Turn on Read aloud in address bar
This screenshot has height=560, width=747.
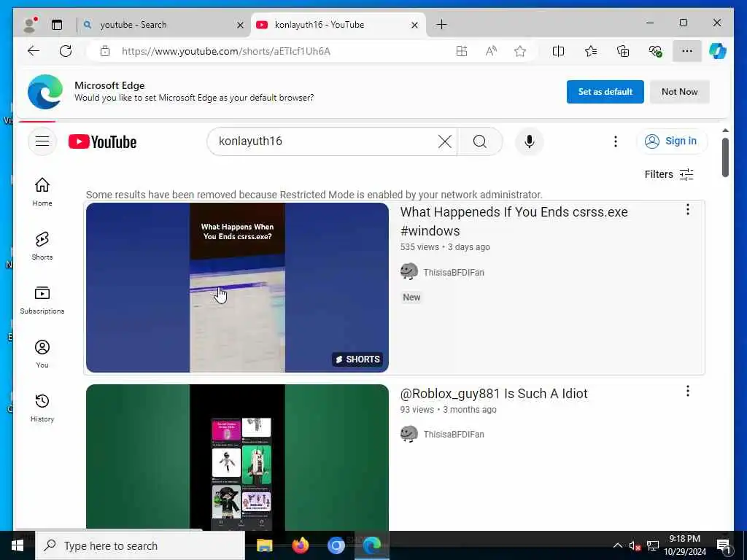point(491,51)
